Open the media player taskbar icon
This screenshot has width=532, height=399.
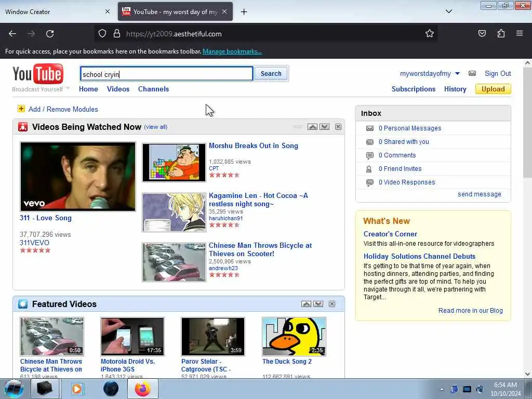pos(77,389)
